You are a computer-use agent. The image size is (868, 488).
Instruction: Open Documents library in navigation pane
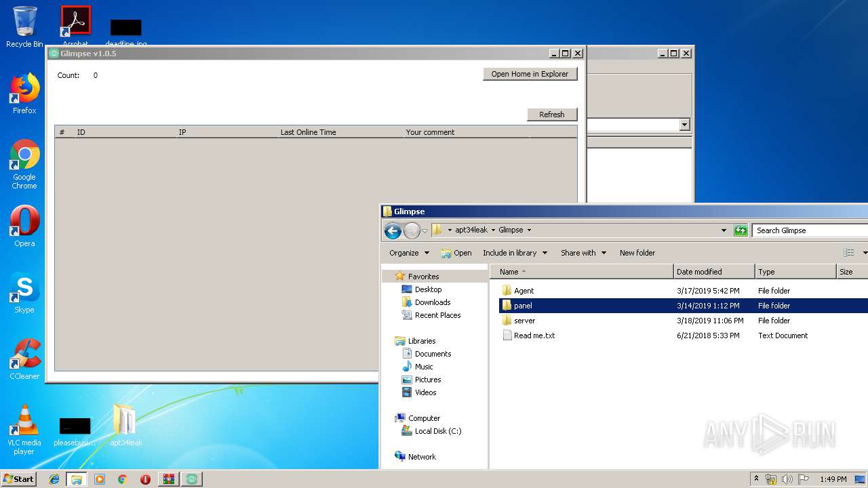[433, 354]
